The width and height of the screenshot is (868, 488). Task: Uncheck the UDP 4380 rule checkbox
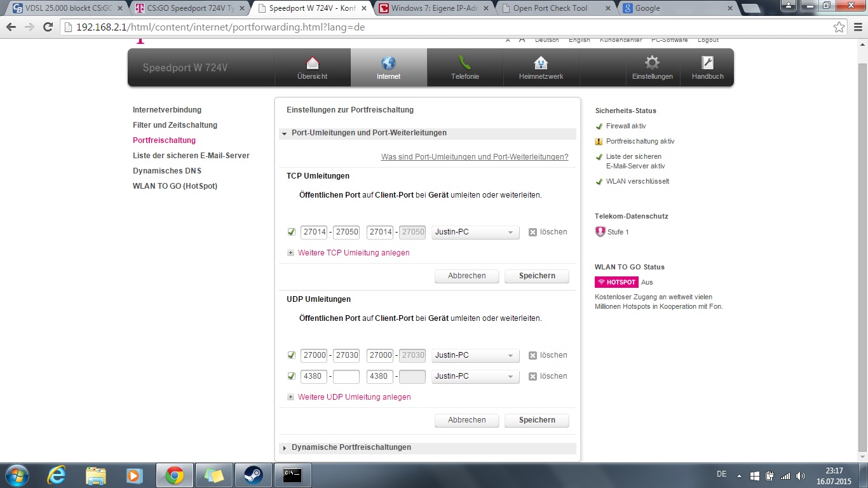coord(292,376)
